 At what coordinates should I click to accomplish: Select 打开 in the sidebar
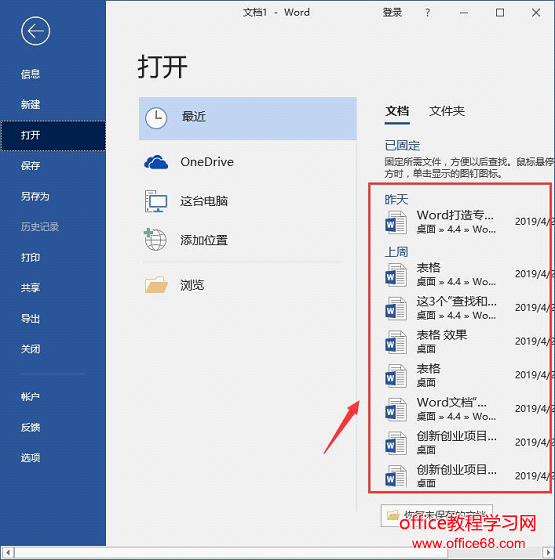pos(53,135)
